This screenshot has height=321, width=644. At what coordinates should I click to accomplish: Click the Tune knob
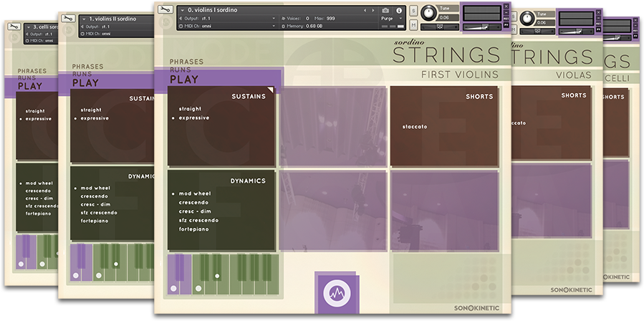point(429,12)
